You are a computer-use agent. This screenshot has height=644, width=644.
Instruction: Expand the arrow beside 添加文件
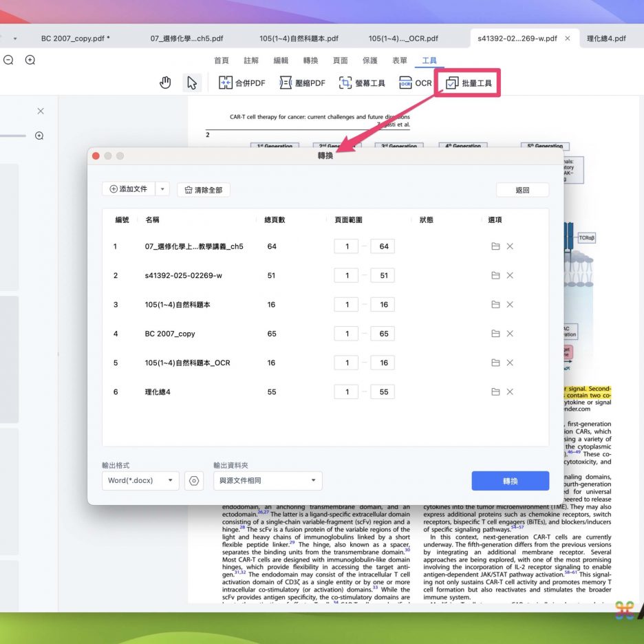coord(162,189)
